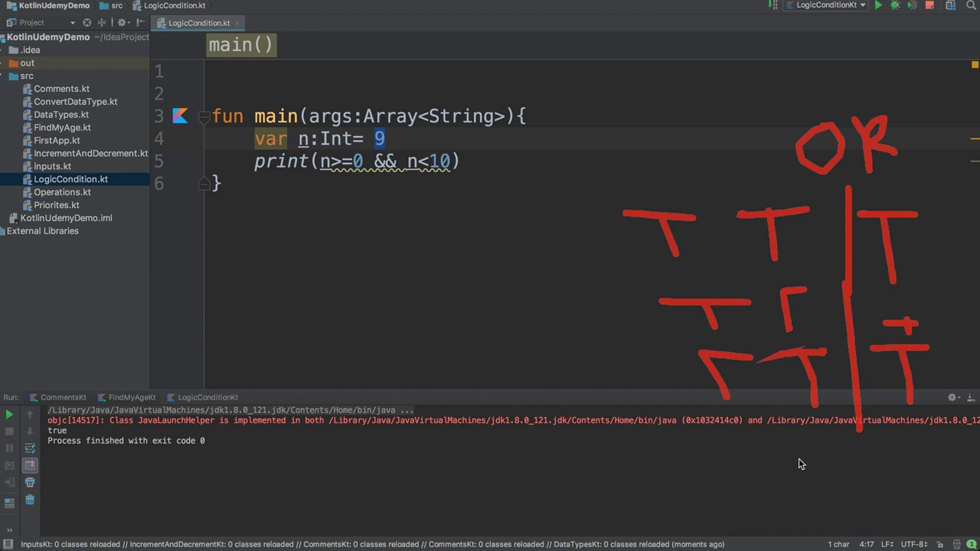Click the print icon in the Run console

pos(30,482)
